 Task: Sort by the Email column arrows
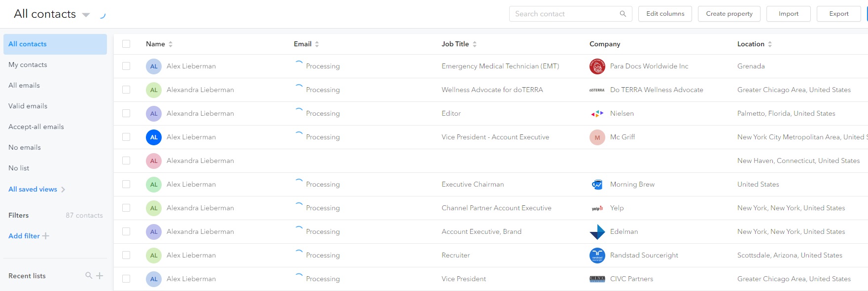click(x=317, y=44)
